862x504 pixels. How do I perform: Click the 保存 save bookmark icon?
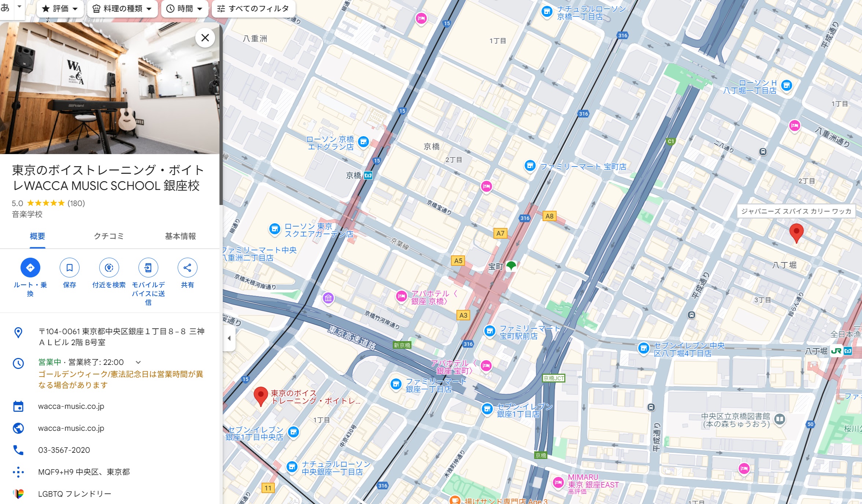pyautogui.click(x=70, y=268)
